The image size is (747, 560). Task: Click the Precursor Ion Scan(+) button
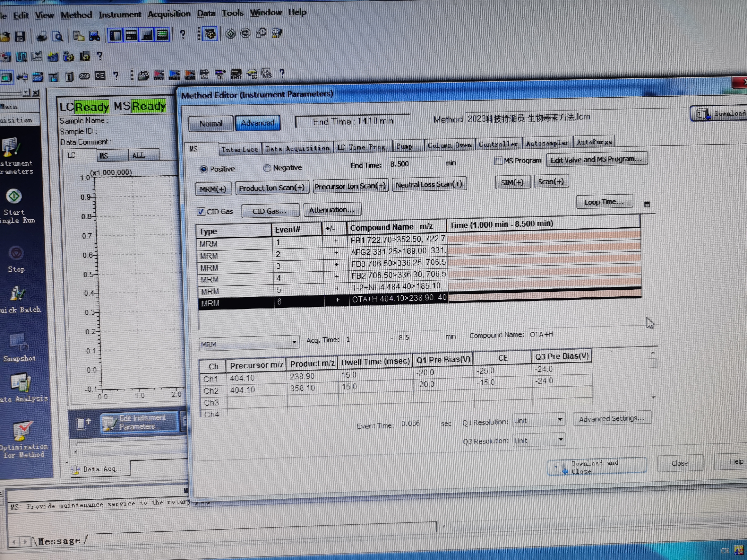(x=350, y=186)
